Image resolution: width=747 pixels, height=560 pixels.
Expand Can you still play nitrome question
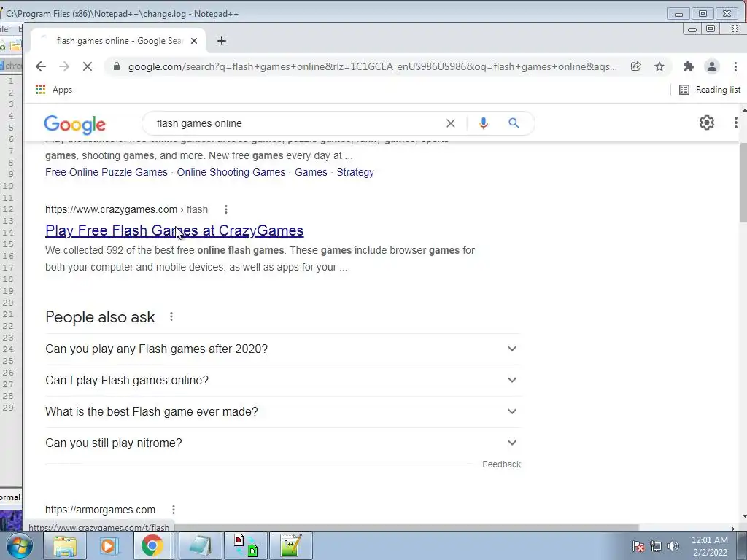(283, 443)
